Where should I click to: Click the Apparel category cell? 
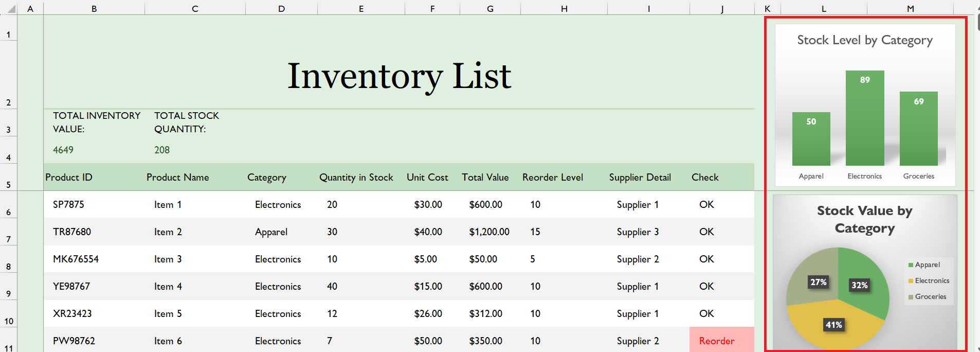pyautogui.click(x=281, y=232)
